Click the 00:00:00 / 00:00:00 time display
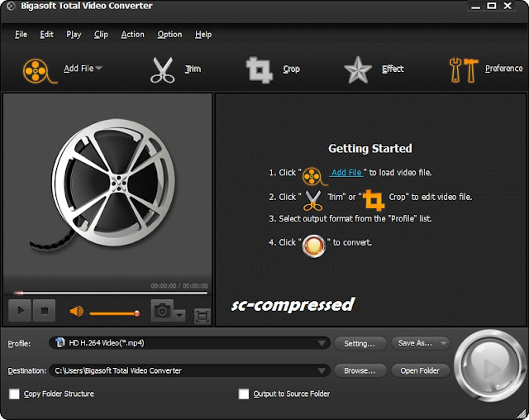 (x=179, y=286)
